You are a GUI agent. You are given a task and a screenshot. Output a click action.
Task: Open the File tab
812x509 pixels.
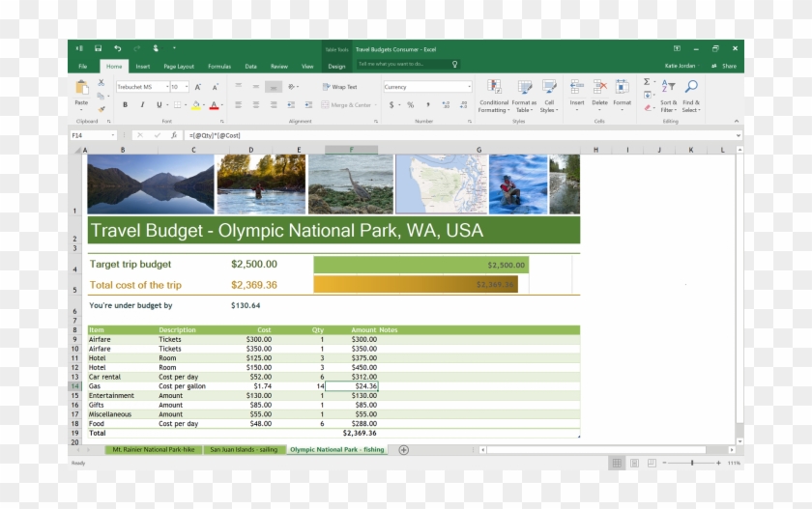point(83,67)
